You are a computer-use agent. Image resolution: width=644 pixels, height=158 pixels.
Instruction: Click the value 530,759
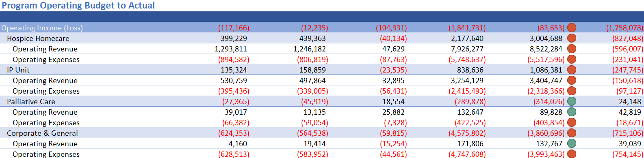click(234, 81)
